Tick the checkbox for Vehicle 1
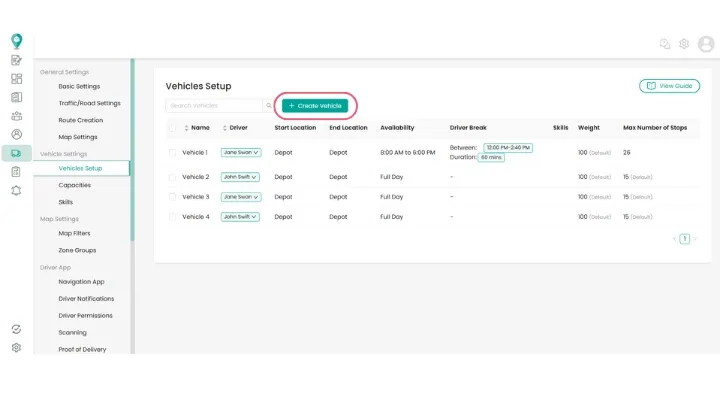Screen dimensions: 720x405 pos(173,153)
